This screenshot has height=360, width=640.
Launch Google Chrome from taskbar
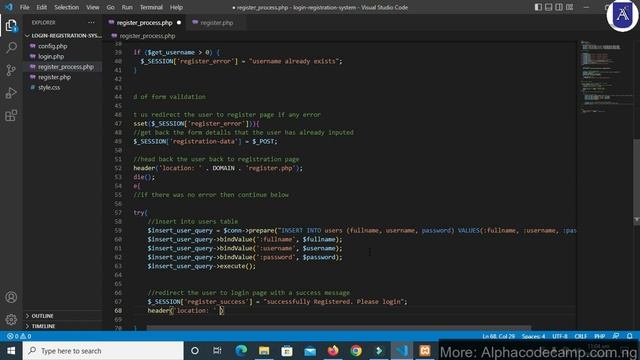coord(356,351)
